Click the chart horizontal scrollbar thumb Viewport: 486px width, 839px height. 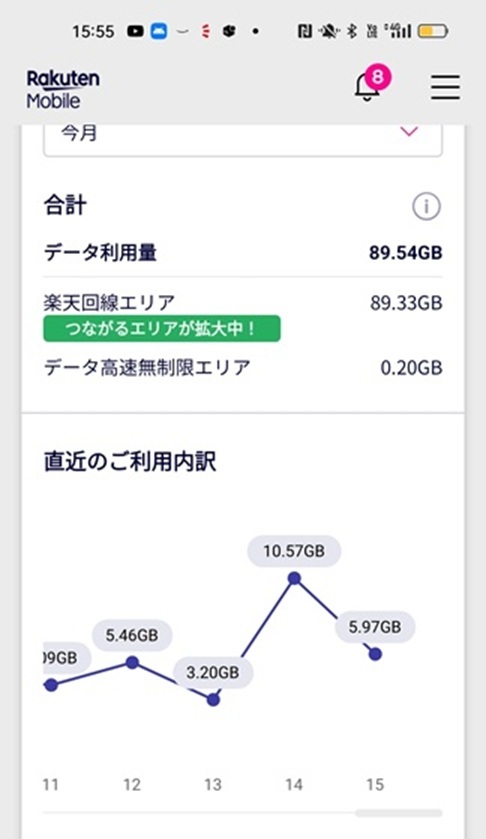399,813
